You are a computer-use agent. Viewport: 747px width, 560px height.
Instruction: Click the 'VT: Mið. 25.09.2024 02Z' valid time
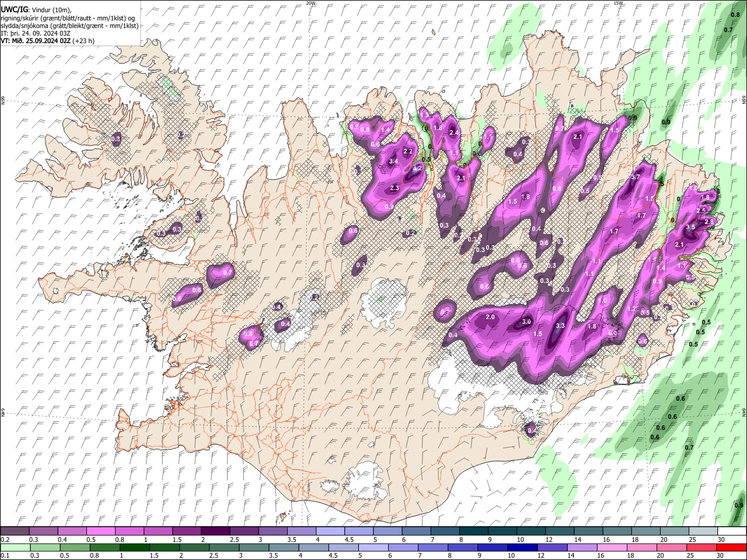(x=36, y=41)
